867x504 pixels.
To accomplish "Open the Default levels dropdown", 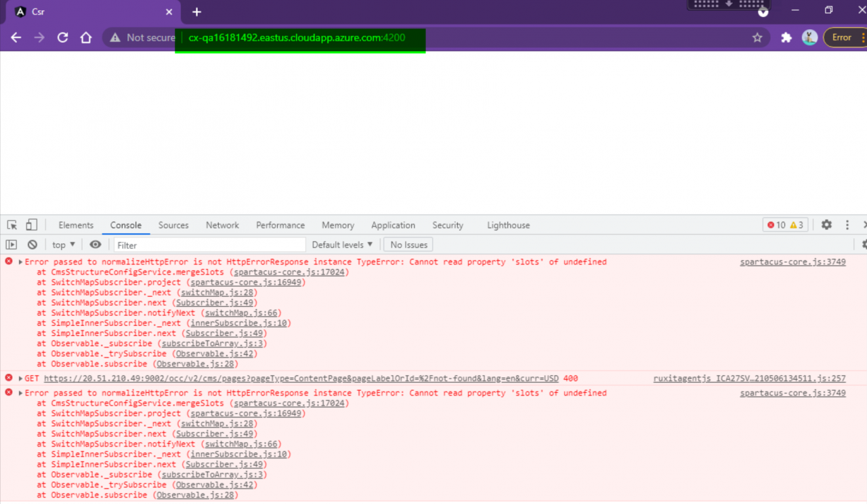I will click(x=342, y=245).
